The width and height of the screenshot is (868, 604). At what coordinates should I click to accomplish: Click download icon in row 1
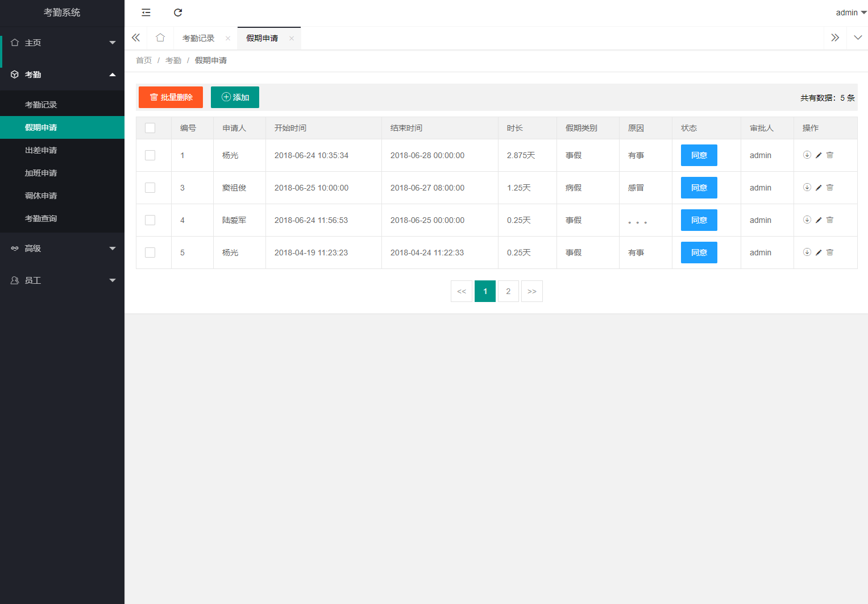(807, 155)
